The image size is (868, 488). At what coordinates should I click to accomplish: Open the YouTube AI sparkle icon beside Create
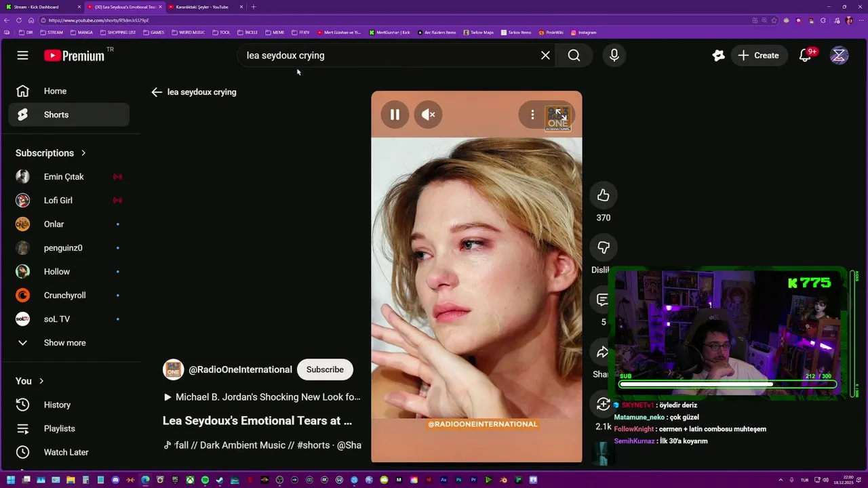click(718, 56)
